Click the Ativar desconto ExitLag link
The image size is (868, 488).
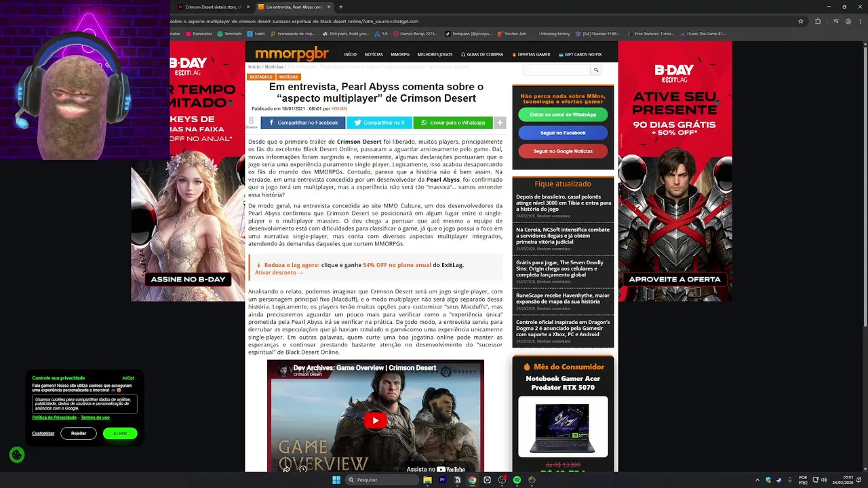tap(279, 272)
